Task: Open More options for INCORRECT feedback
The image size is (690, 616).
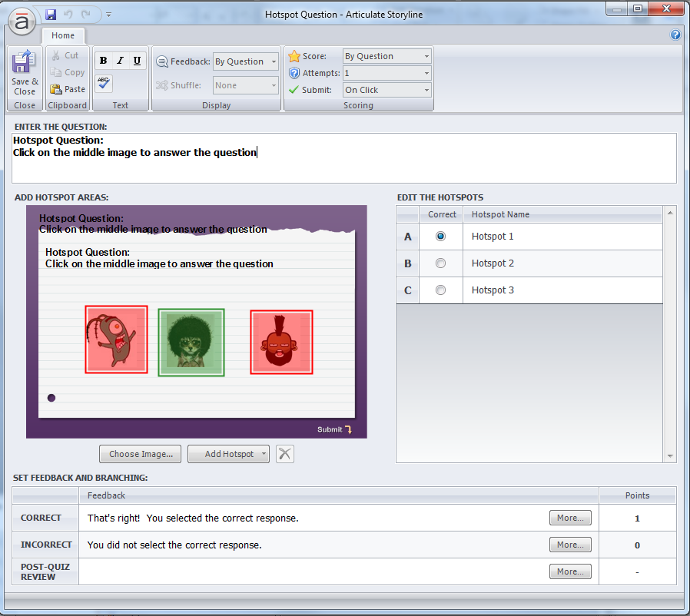Action: 570,545
